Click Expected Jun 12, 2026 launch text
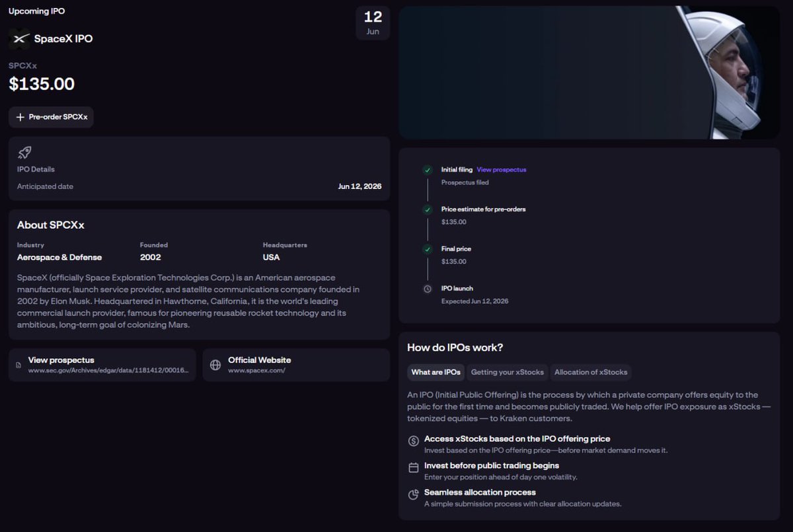 coord(475,301)
